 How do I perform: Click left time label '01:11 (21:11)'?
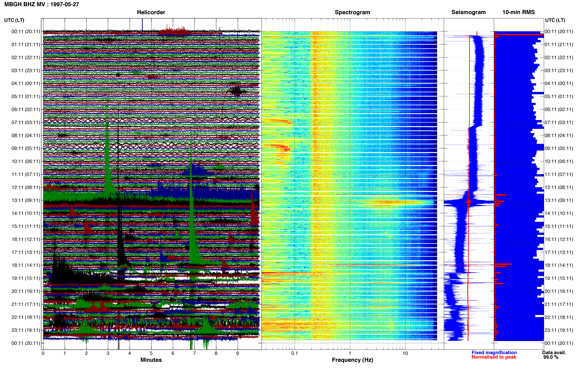point(26,45)
